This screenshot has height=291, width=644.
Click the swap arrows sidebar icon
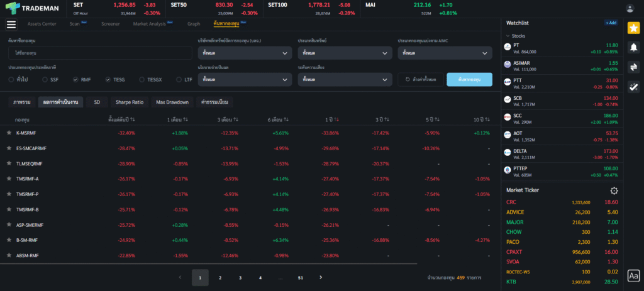pos(633,67)
